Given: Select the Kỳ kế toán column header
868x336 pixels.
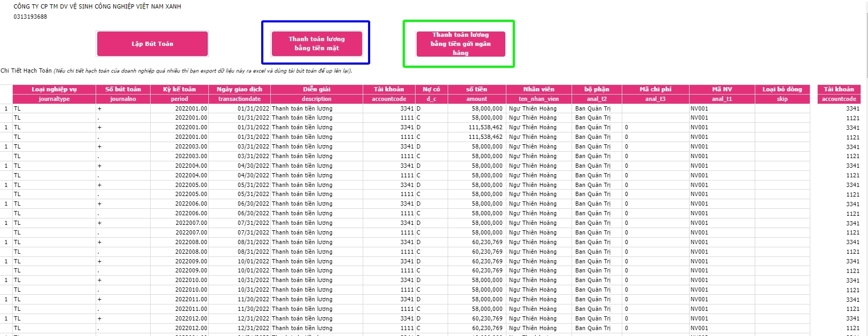Looking at the screenshot, I should pyautogui.click(x=179, y=89).
